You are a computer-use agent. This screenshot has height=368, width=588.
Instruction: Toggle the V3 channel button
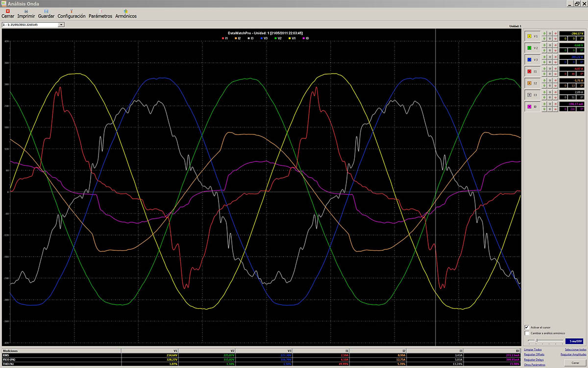[532, 60]
